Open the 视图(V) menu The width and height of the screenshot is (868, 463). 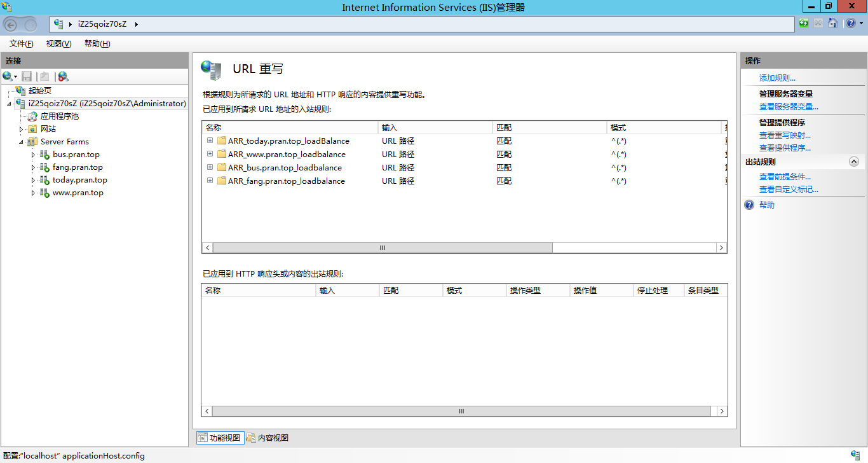pos(58,44)
